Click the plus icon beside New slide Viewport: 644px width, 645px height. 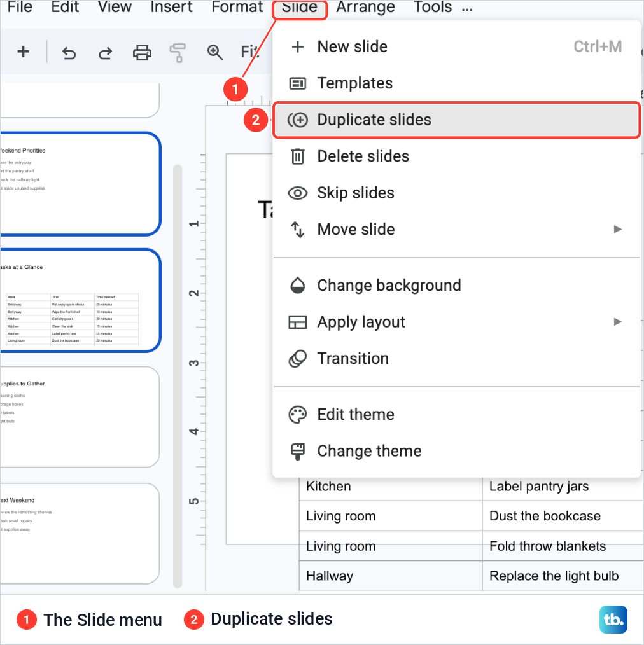point(298,47)
